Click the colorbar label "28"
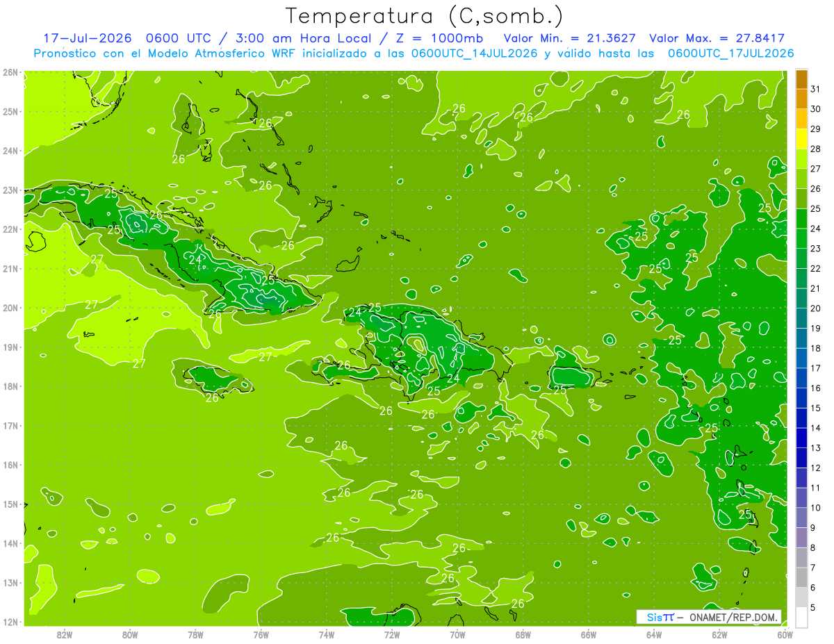Image resolution: width=834 pixels, height=644 pixels. (815, 149)
